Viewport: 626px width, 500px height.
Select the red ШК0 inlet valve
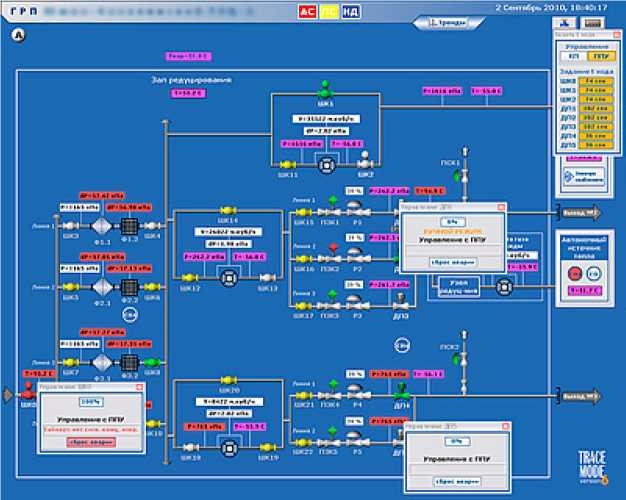click(x=28, y=392)
